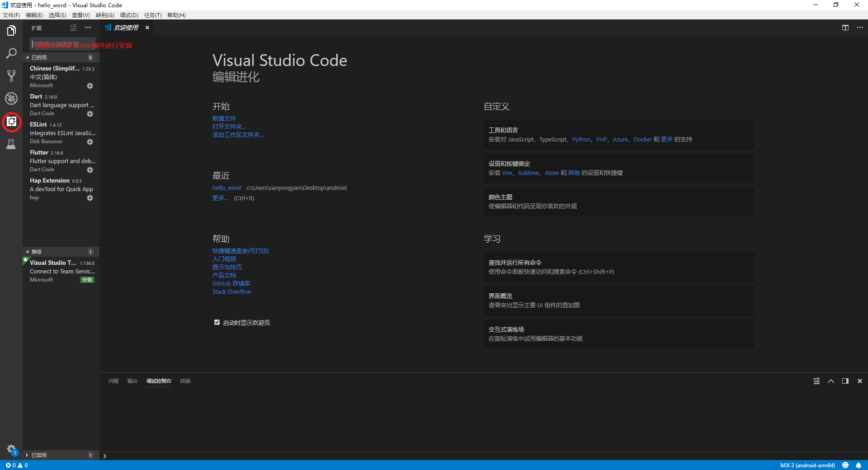Open the Interactive Playground card

click(619, 334)
